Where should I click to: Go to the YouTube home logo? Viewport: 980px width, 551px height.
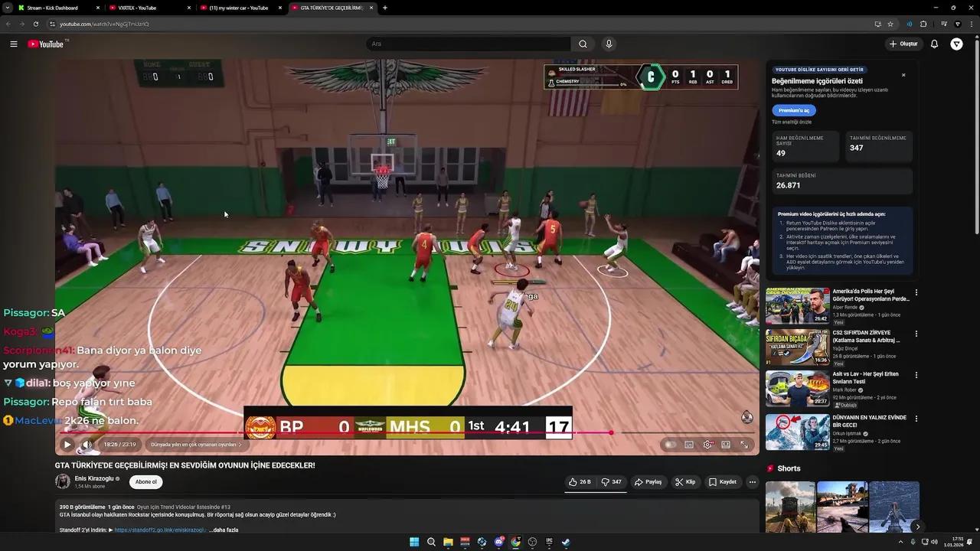[x=46, y=44]
